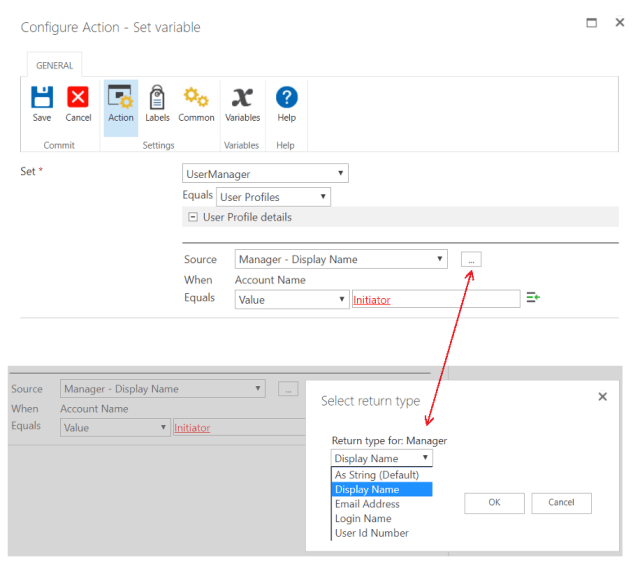
Task: Collapse the User Profile details section
Action: (x=193, y=217)
